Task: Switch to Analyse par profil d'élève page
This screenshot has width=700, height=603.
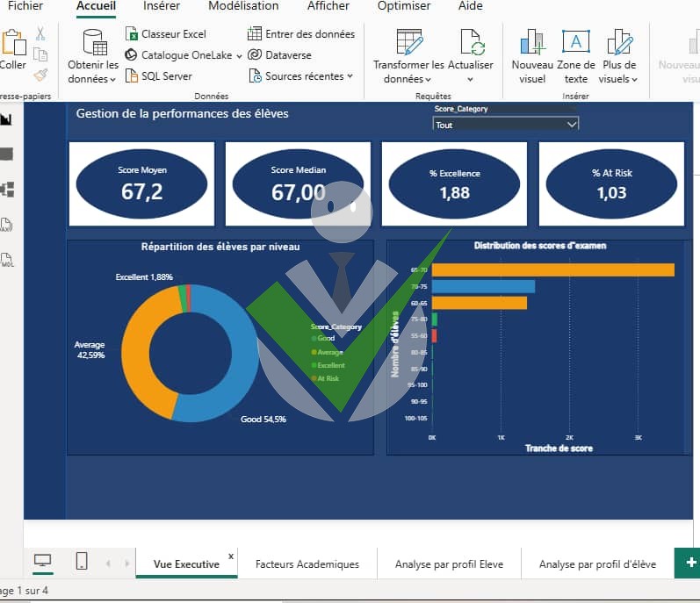Action: click(597, 564)
